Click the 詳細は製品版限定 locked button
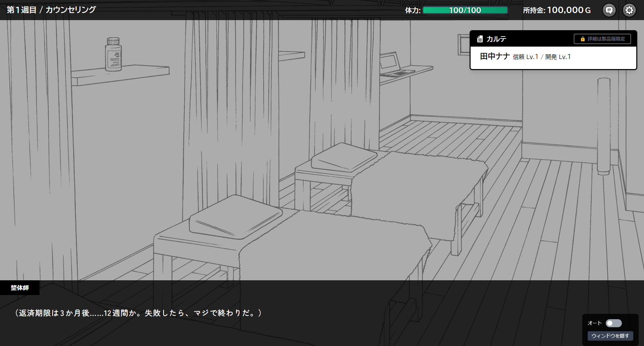This screenshot has height=346, width=644. 602,39
